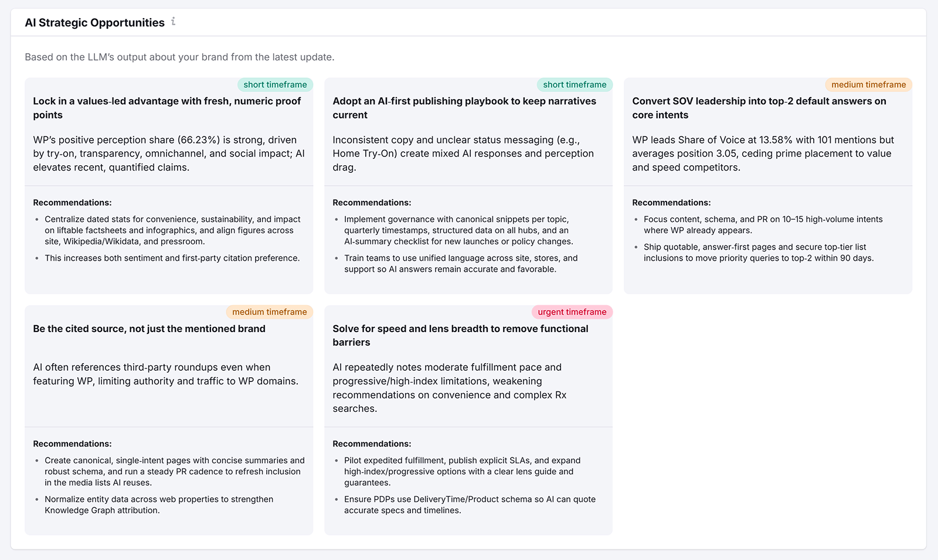Click Recommendations heading on the first card
The height and width of the screenshot is (560, 938).
[x=72, y=202]
